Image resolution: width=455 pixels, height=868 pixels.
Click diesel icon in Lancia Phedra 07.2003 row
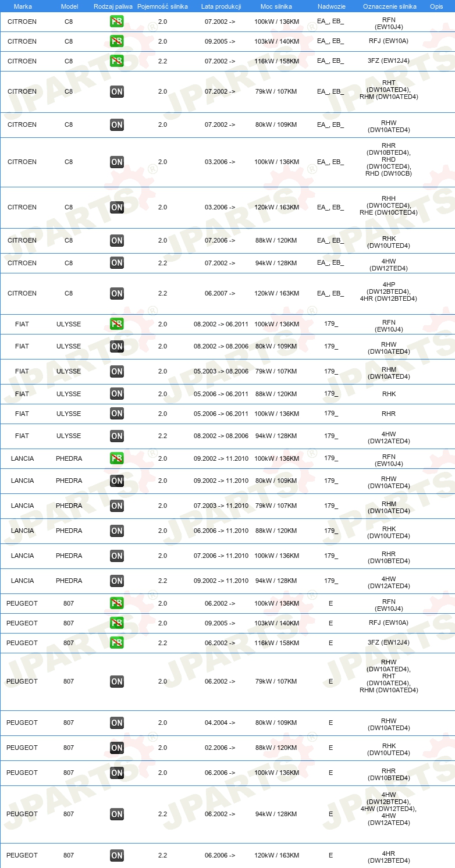coord(117,506)
